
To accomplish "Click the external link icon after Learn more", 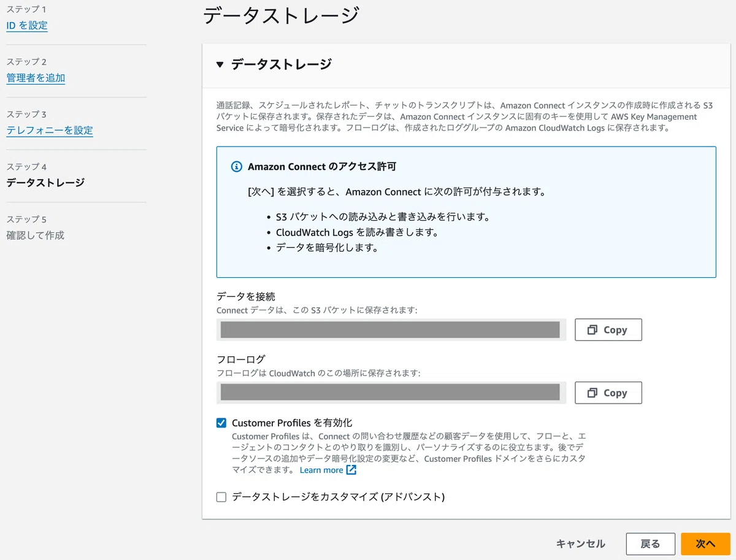I will click(351, 470).
